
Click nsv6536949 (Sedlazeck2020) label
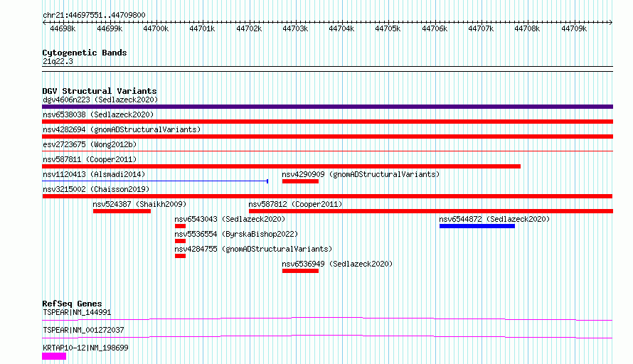tap(337, 264)
